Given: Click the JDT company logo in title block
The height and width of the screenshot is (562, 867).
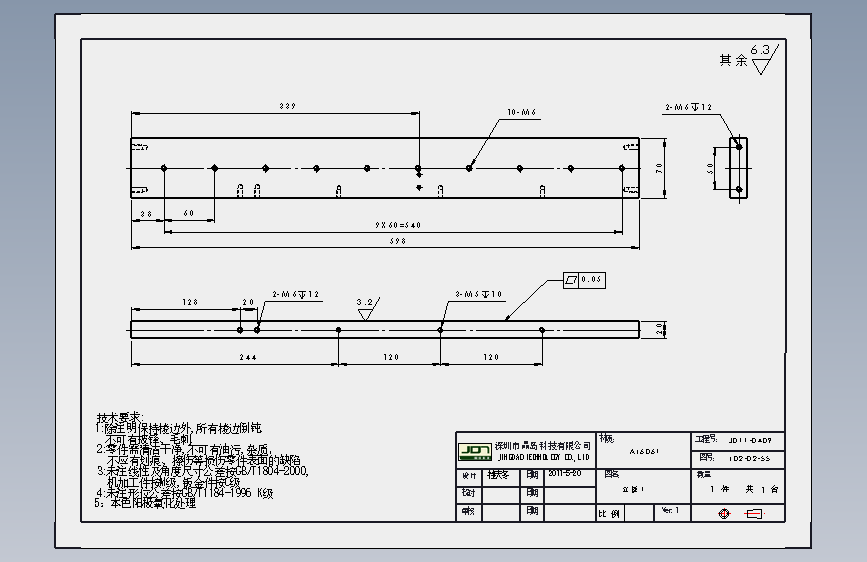Looking at the screenshot, I should tap(474, 451).
